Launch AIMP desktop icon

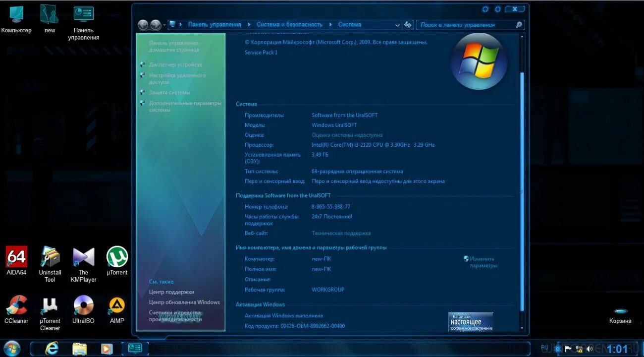pos(117,309)
